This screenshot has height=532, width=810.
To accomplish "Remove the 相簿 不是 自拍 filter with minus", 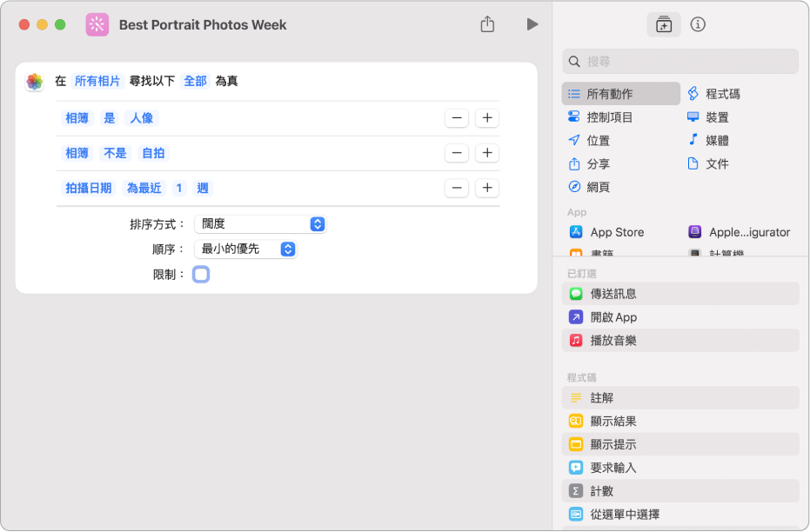I will [x=457, y=153].
